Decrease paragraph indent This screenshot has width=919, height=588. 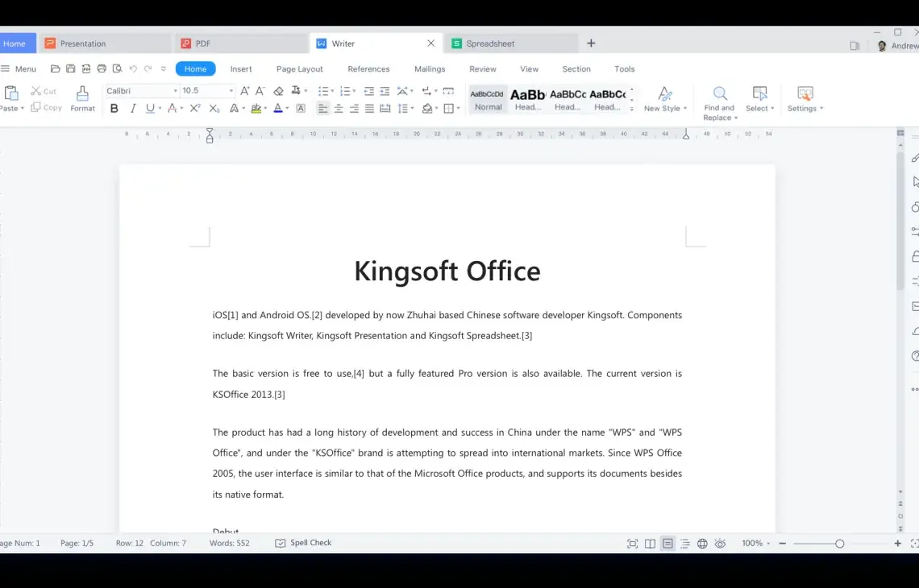point(368,91)
